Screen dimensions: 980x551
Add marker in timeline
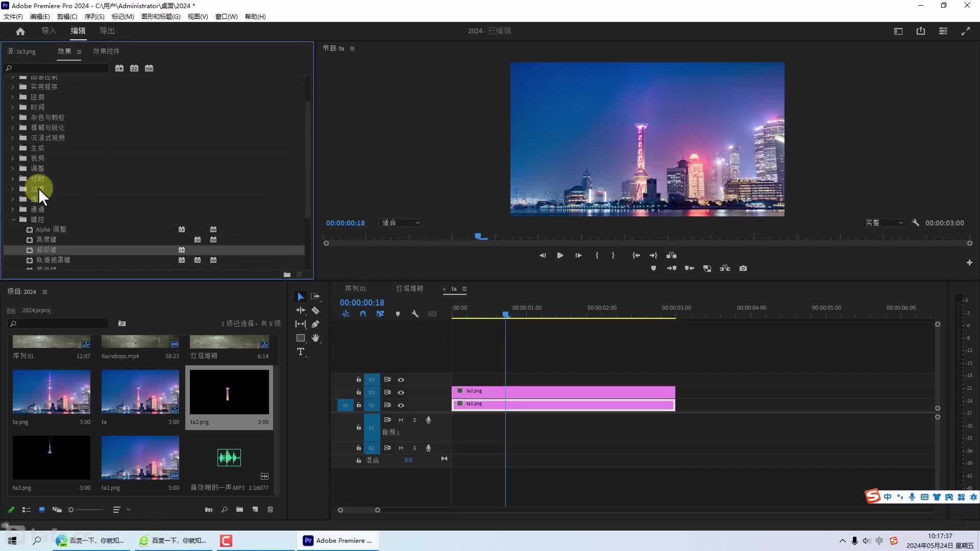point(398,314)
